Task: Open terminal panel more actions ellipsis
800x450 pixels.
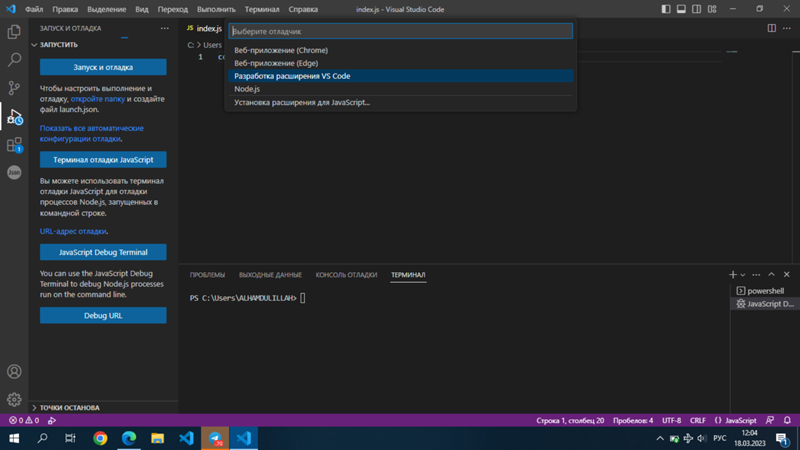Action: pos(756,274)
